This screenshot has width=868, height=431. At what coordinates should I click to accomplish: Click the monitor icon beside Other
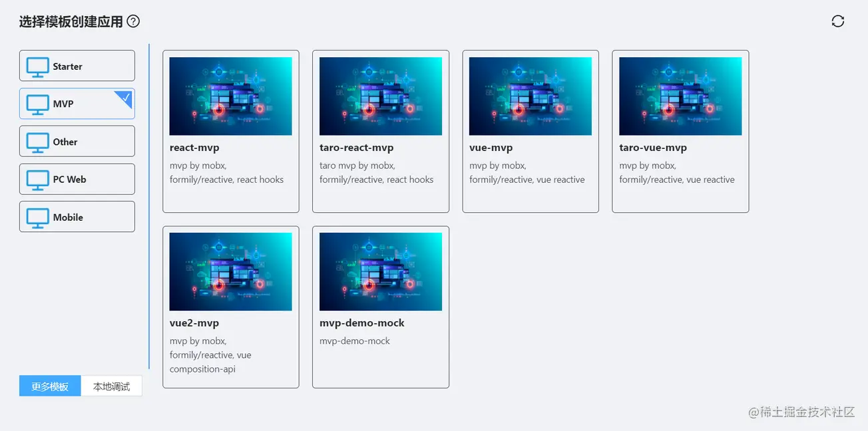click(37, 142)
